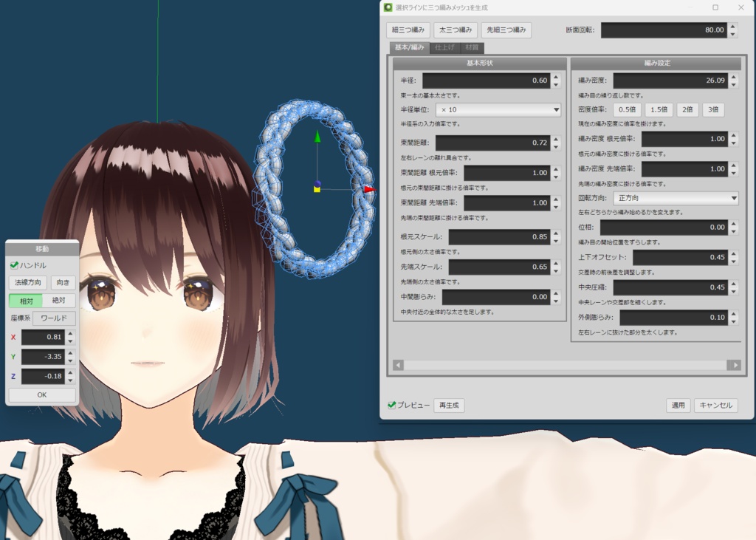The width and height of the screenshot is (756, 540).
Task: Click the 移動 panel title bar
Action: [x=42, y=248]
